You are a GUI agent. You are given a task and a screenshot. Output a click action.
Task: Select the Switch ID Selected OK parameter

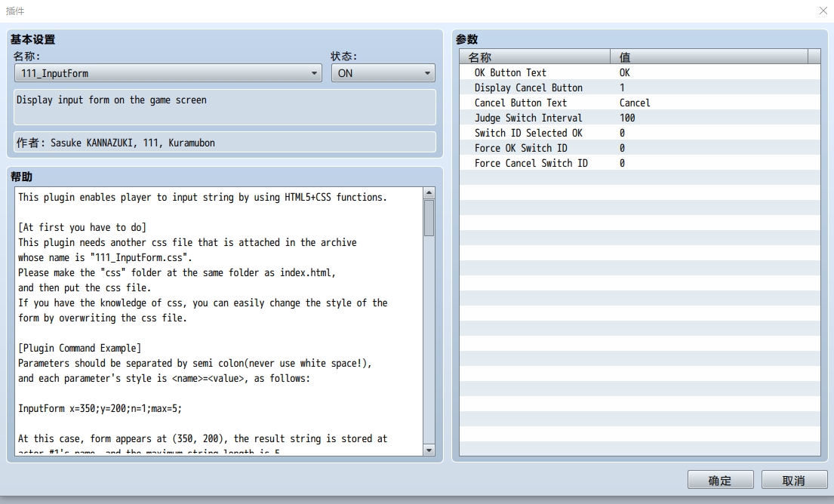pos(640,133)
